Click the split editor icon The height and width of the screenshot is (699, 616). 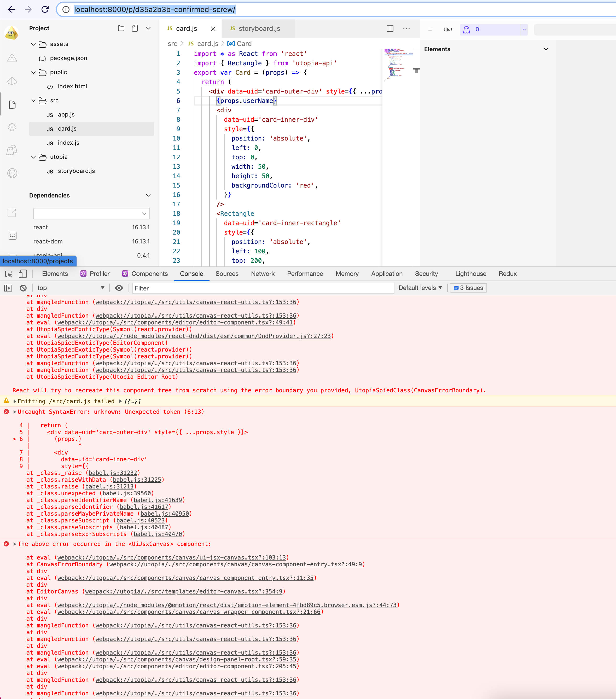tap(390, 29)
